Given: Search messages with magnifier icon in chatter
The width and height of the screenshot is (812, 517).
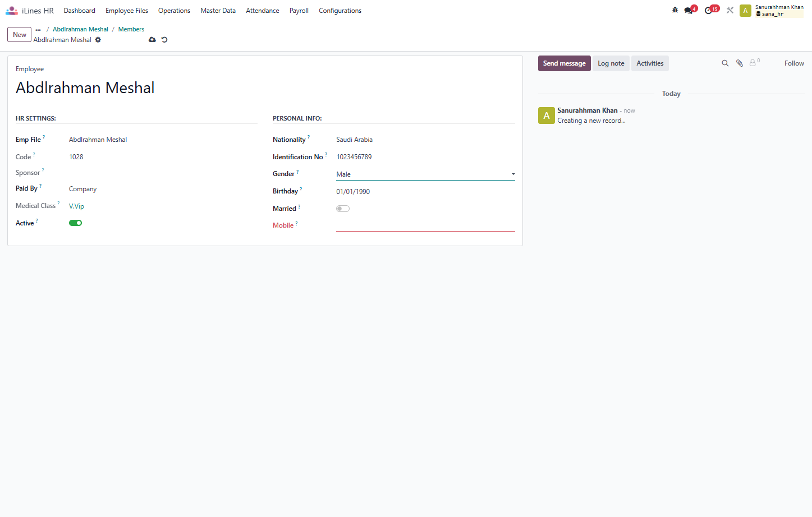Looking at the screenshot, I should point(725,63).
